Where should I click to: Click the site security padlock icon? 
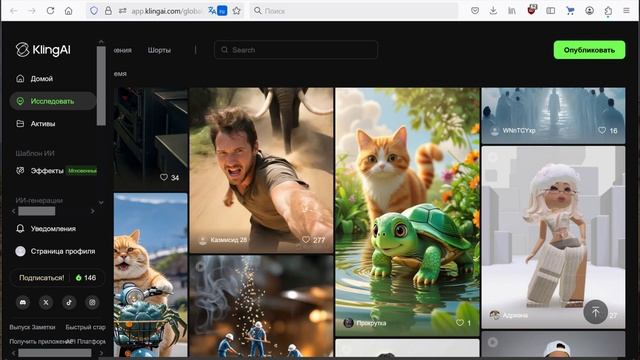point(108,11)
